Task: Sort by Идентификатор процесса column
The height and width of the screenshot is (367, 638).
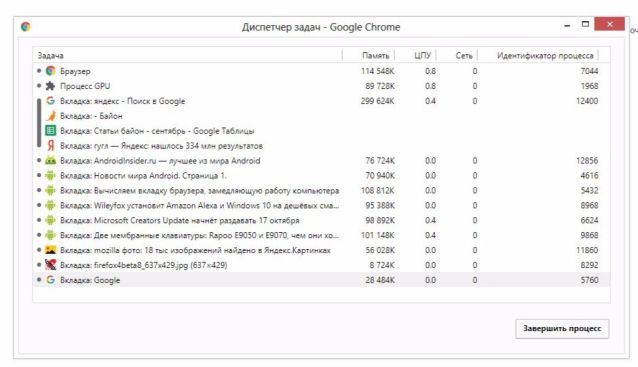Action: pos(544,55)
